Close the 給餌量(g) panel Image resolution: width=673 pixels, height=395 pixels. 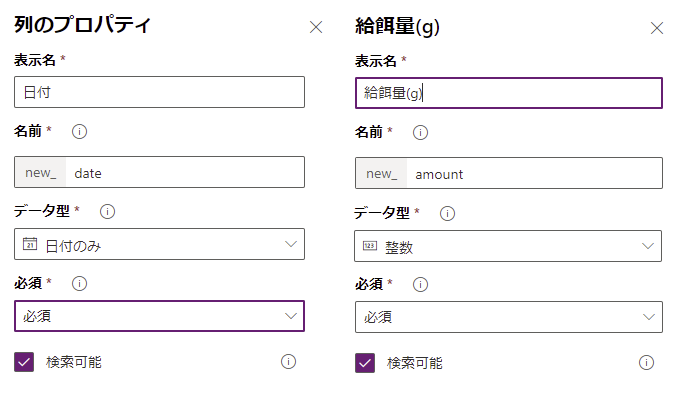[657, 28]
